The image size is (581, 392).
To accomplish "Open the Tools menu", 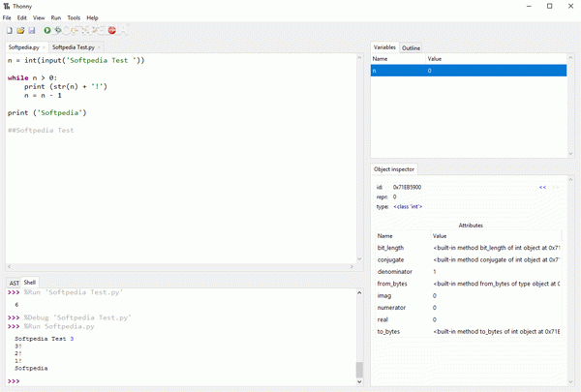I will tap(74, 17).
